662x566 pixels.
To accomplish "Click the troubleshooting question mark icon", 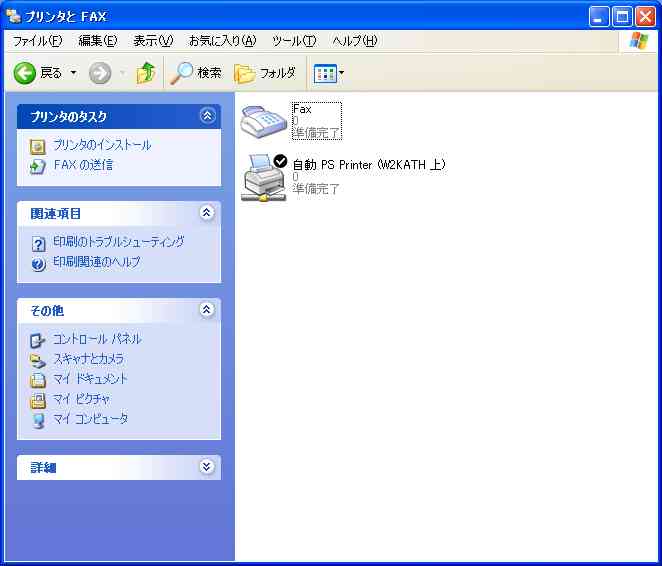I will coord(38,244).
